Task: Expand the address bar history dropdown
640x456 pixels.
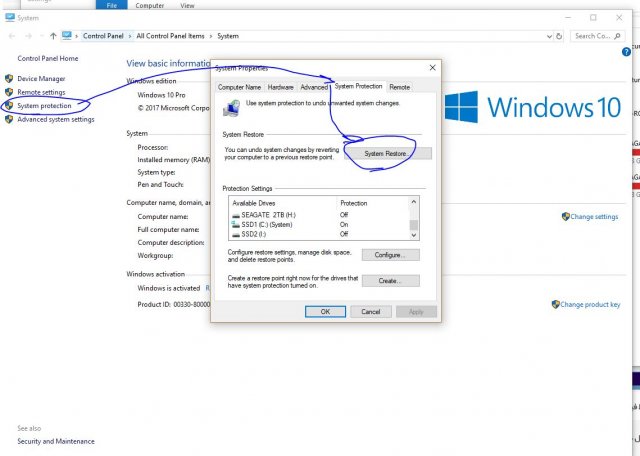Action: coord(547,35)
